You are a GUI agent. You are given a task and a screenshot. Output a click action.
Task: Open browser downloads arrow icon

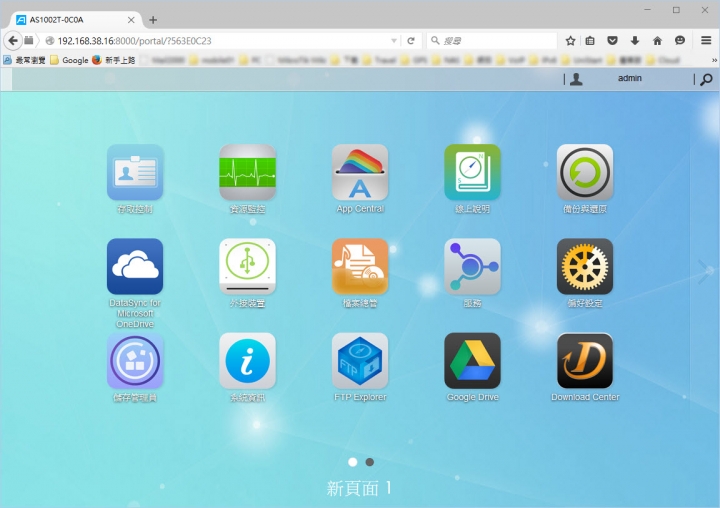click(x=635, y=41)
